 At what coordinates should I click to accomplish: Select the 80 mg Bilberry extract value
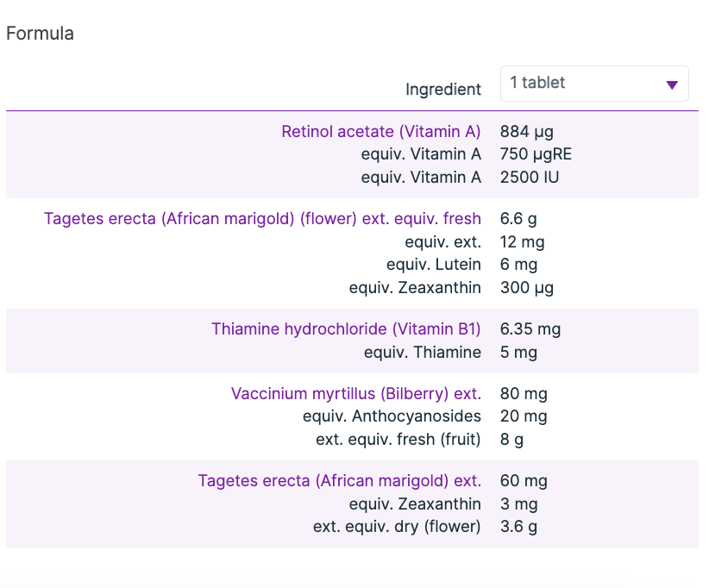[524, 394]
